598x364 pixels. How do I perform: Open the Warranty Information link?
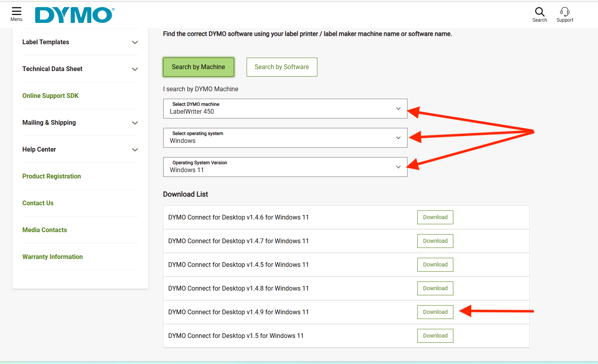coord(53,257)
